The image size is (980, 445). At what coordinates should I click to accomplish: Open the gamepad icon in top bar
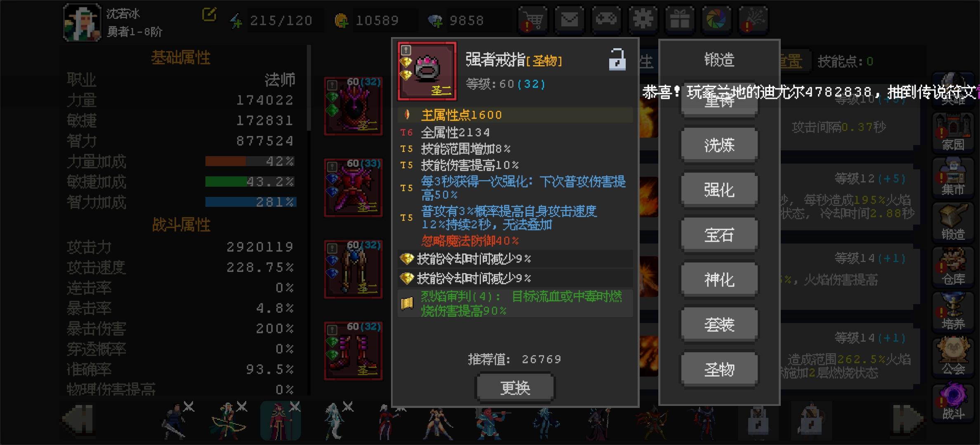pos(606,19)
